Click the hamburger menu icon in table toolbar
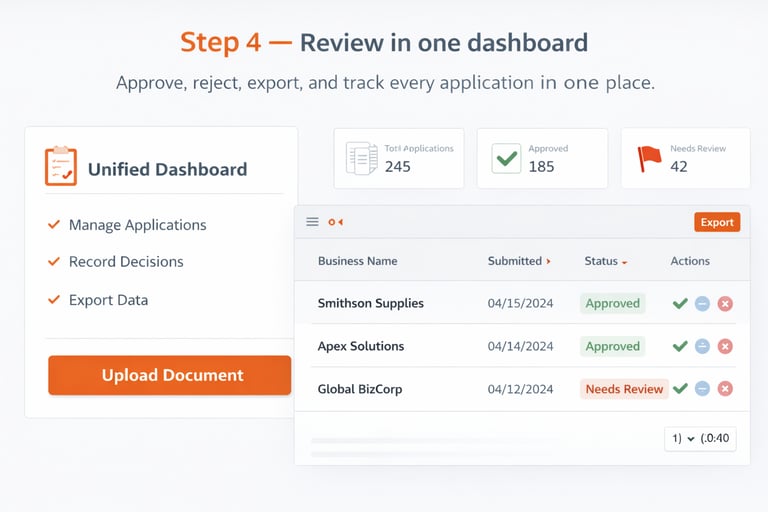 point(312,222)
